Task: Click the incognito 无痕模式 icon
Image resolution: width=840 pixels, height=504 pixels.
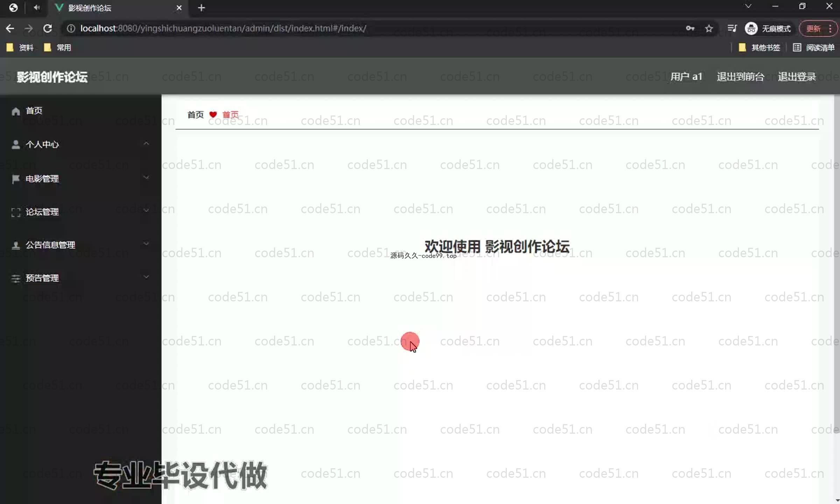Action: (x=751, y=28)
